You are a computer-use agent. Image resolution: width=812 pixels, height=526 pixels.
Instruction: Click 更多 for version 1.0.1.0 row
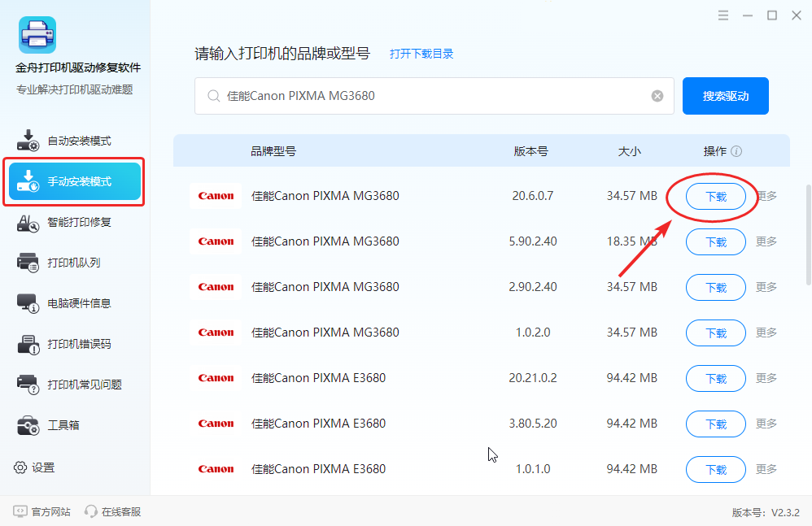[x=766, y=469]
